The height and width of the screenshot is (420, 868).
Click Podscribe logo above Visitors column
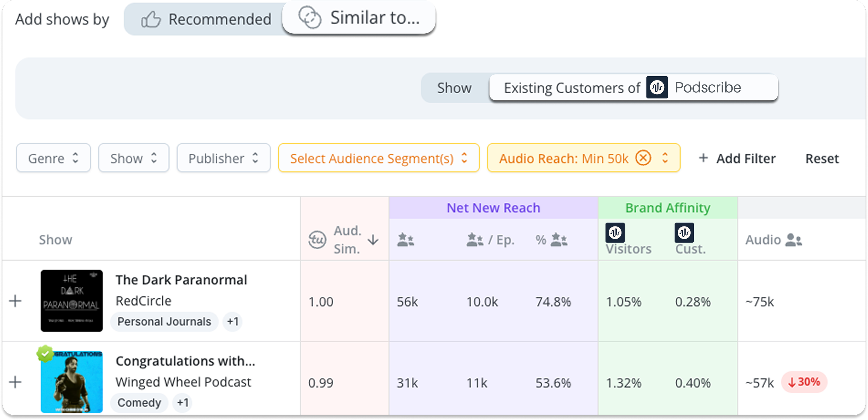[x=615, y=232]
